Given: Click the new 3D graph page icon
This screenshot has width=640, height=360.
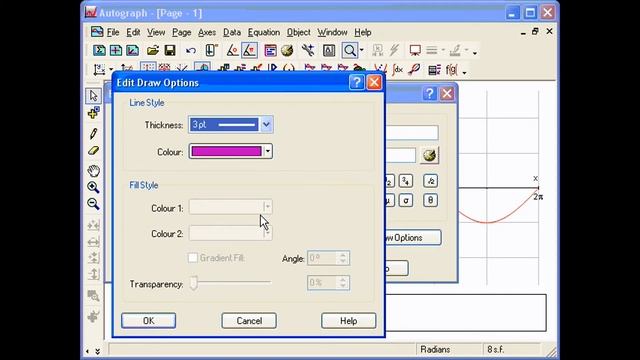Looking at the screenshot, I should tap(133, 51).
